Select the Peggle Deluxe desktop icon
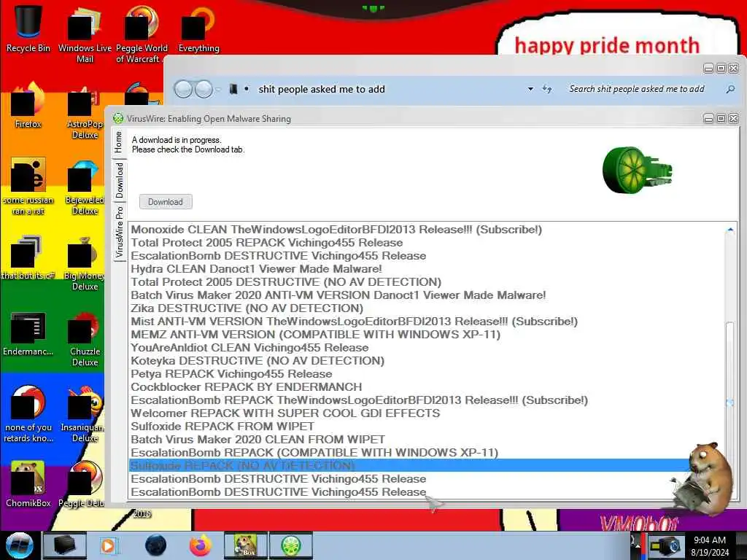The image size is (747, 560). 82,484
